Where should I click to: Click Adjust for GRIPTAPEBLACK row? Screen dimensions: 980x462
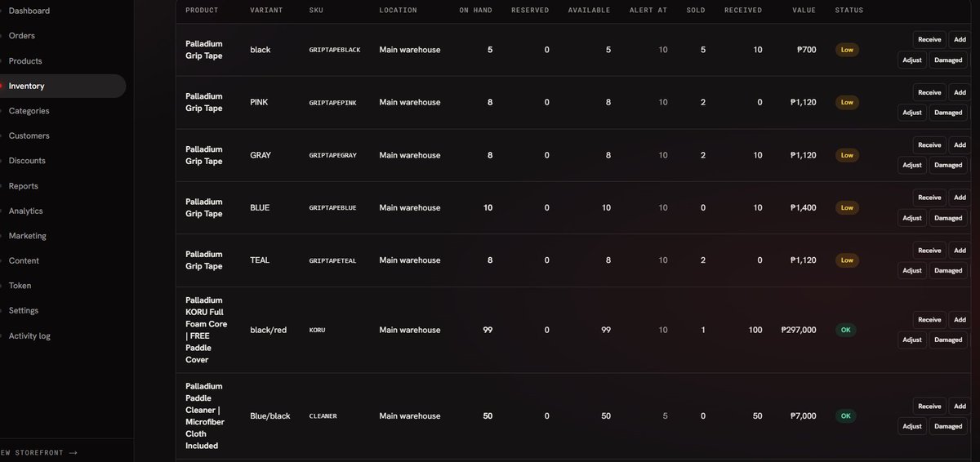click(x=912, y=60)
